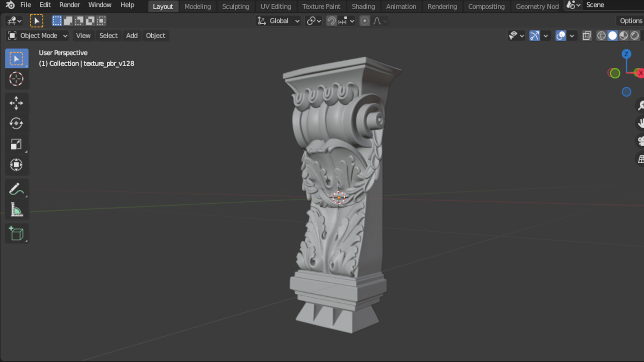Open the Render menu

69,5
